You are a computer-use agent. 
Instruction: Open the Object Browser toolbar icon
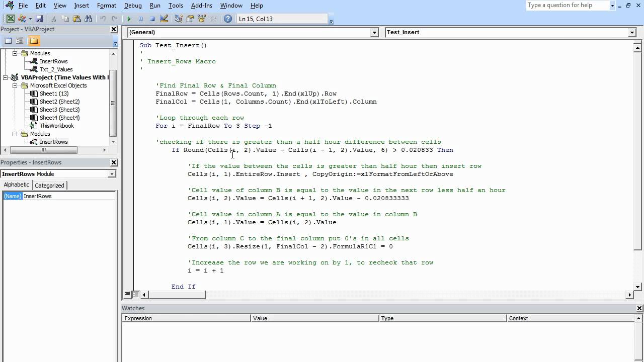tap(202, 19)
